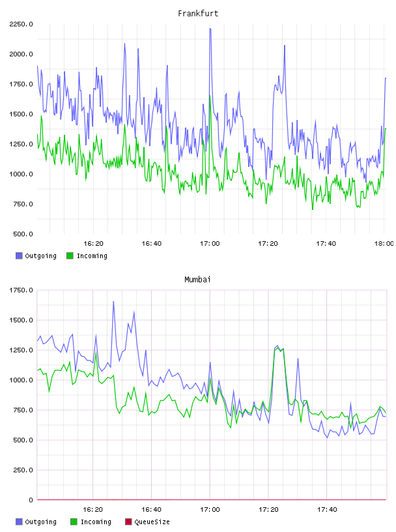Click the 1250.0 y-axis label in Mumbai chart
This screenshot has height=532, width=396.
point(21,350)
